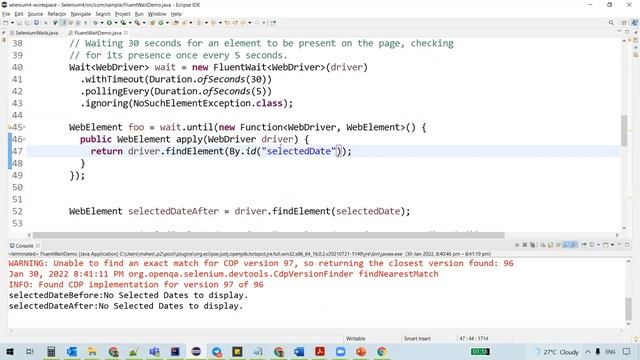640x360 pixels.
Task: Click Remove Launch X icon in Console toolbar
Action: click(524, 245)
